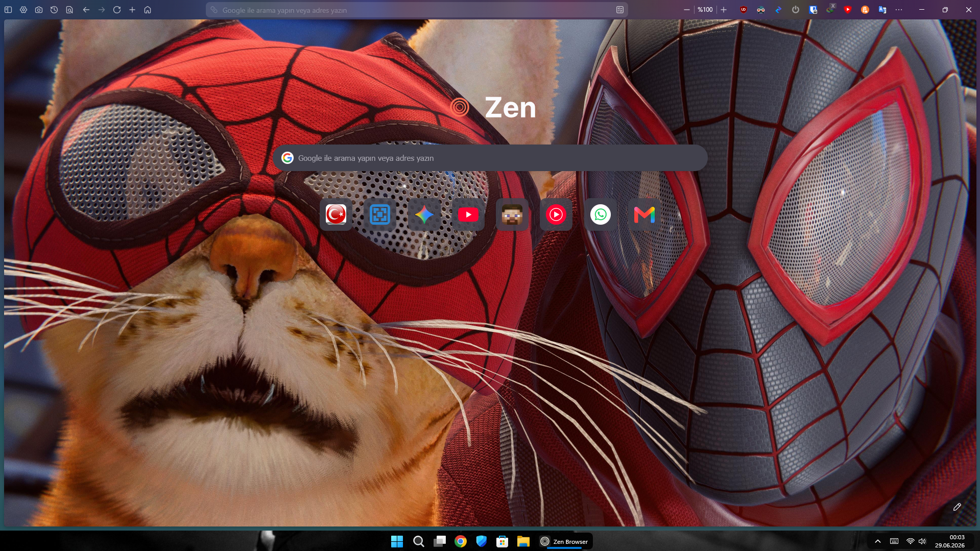Screen dimensions: 980x551
Task: Open the touch keyboard tray icon
Action: pos(894,541)
